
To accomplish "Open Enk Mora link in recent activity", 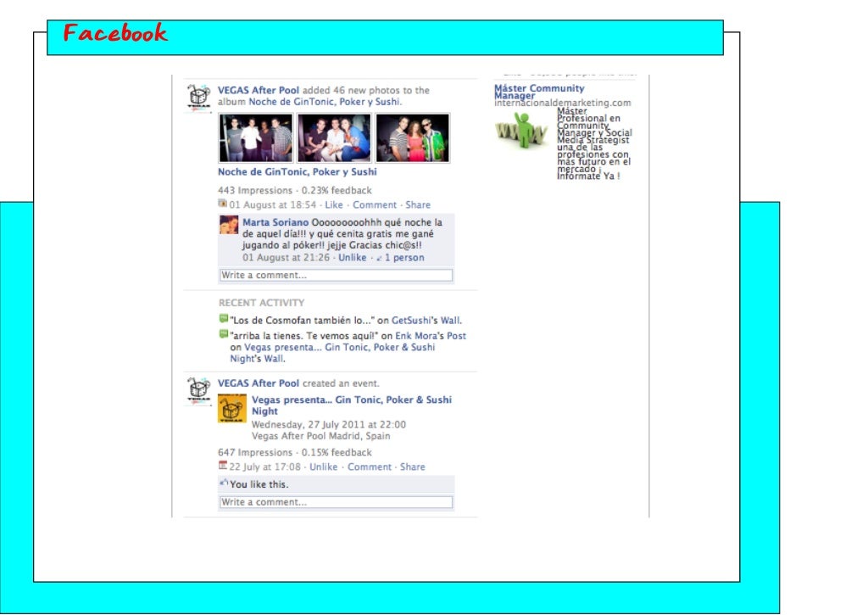I will pos(415,336).
